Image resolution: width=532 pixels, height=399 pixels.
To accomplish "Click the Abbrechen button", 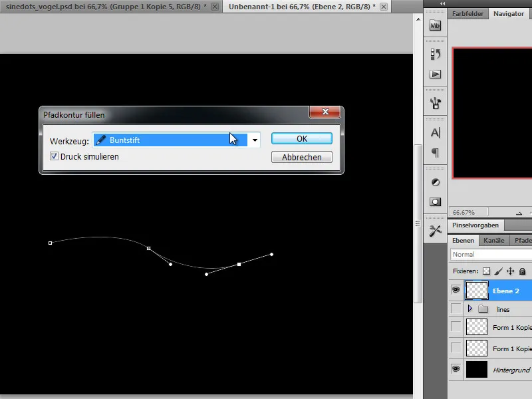I will coord(302,157).
